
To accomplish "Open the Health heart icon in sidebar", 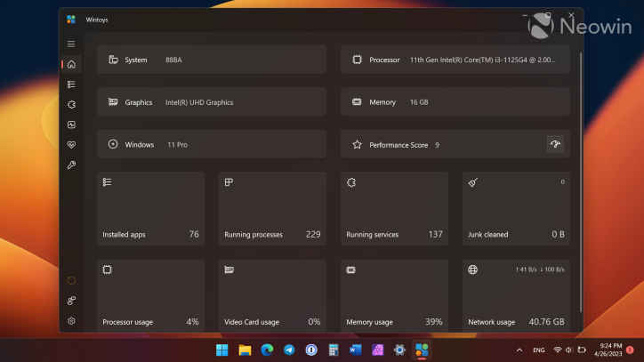I will pos(71,145).
